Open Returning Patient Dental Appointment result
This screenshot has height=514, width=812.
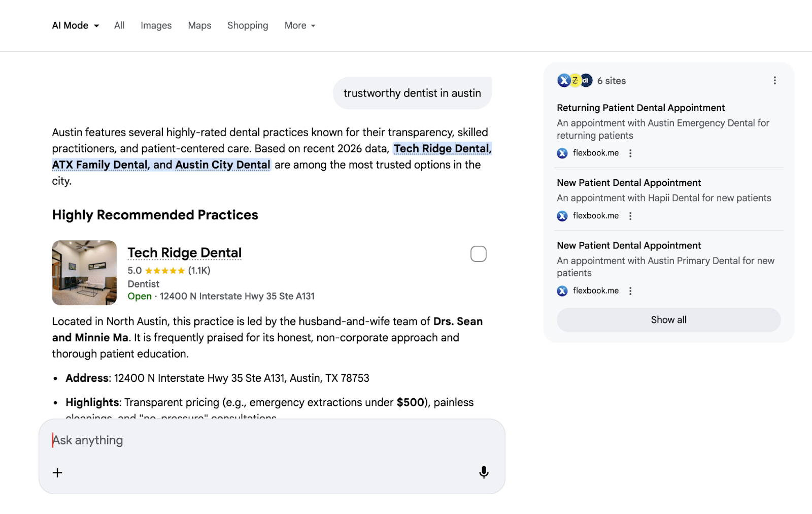[640, 108]
